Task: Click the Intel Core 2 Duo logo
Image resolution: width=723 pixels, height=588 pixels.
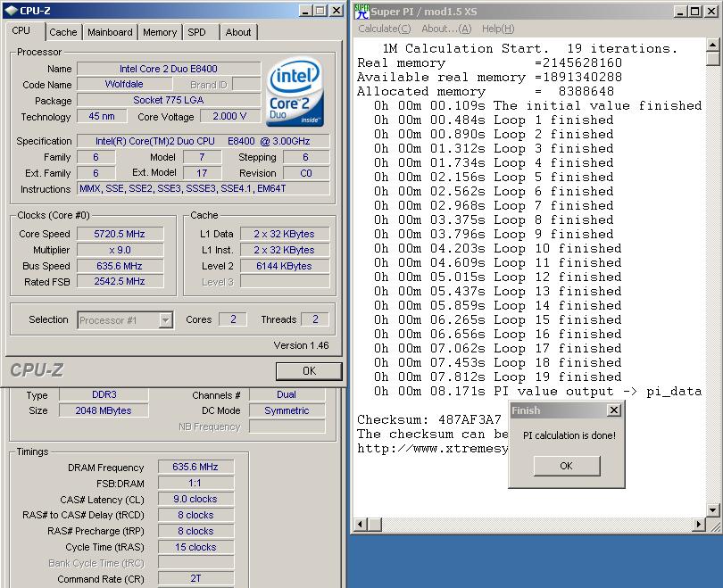Action: 295,91
